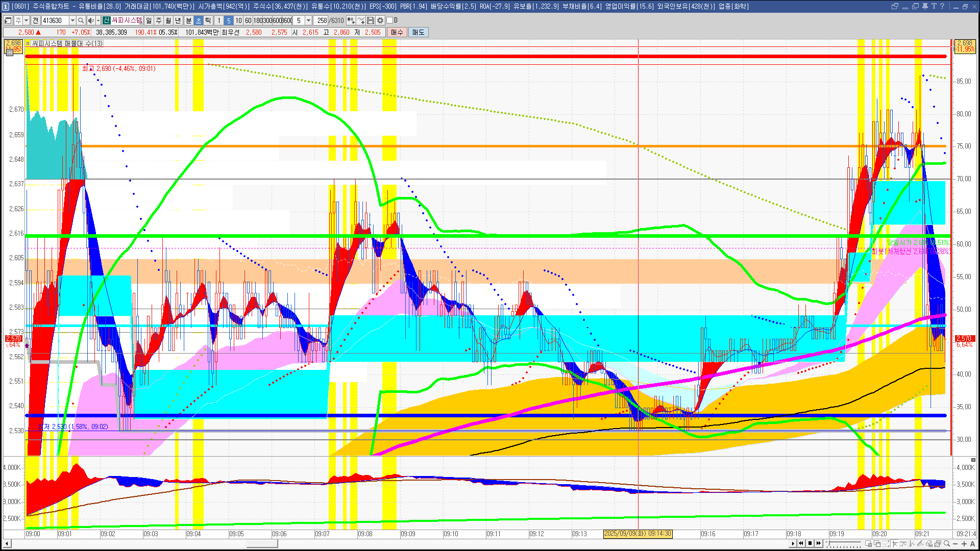
Task: Click the plus zoom-in icon at bottom right
Action: pos(964,543)
